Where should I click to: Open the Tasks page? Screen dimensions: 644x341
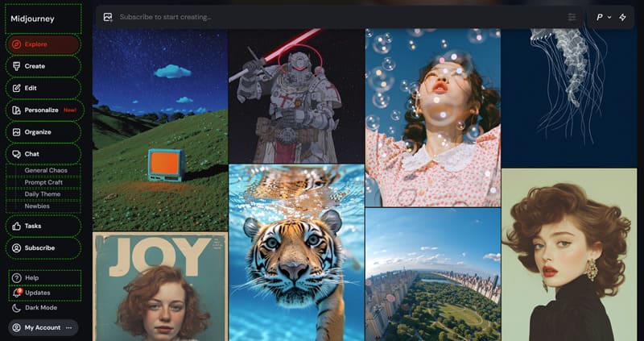point(43,227)
